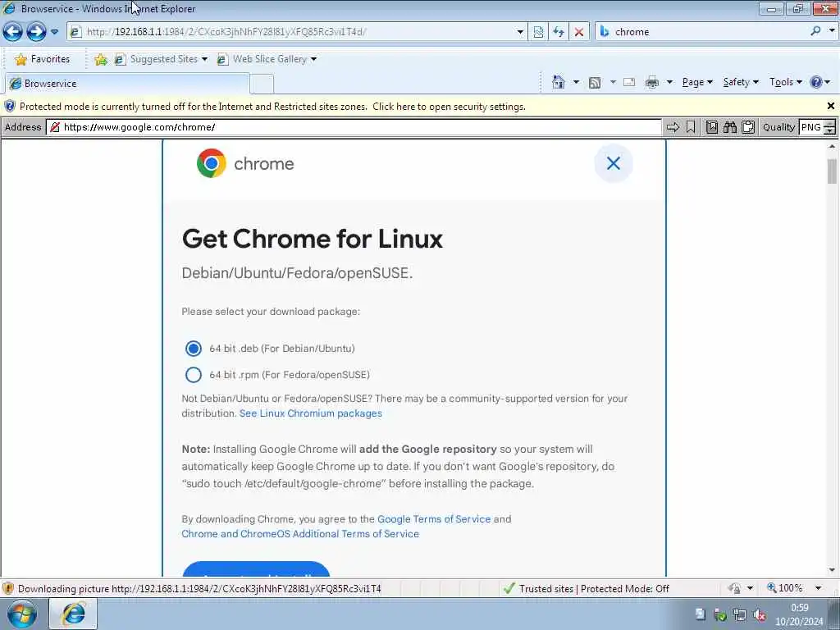The height and width of the screenshot is (630, 840).
Task: Open See Linux Chromium packages link
Action: tap(311, 413)
